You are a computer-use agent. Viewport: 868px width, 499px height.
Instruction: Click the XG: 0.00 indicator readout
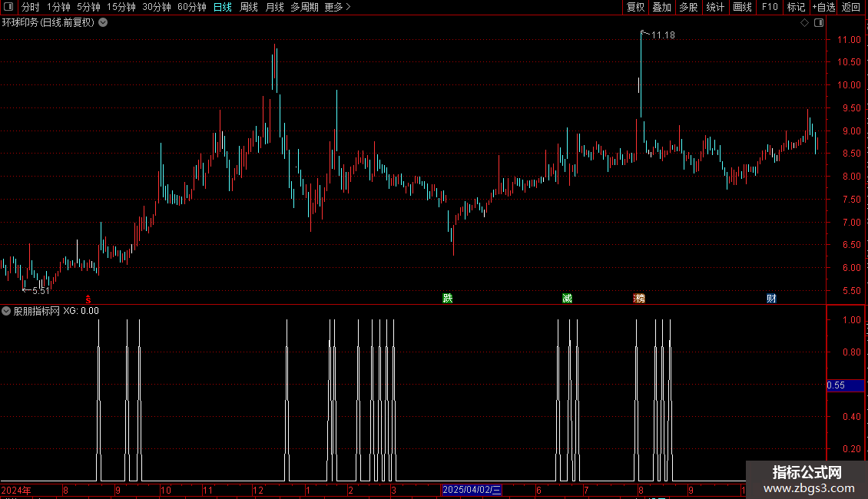click(x=81, y=311)
